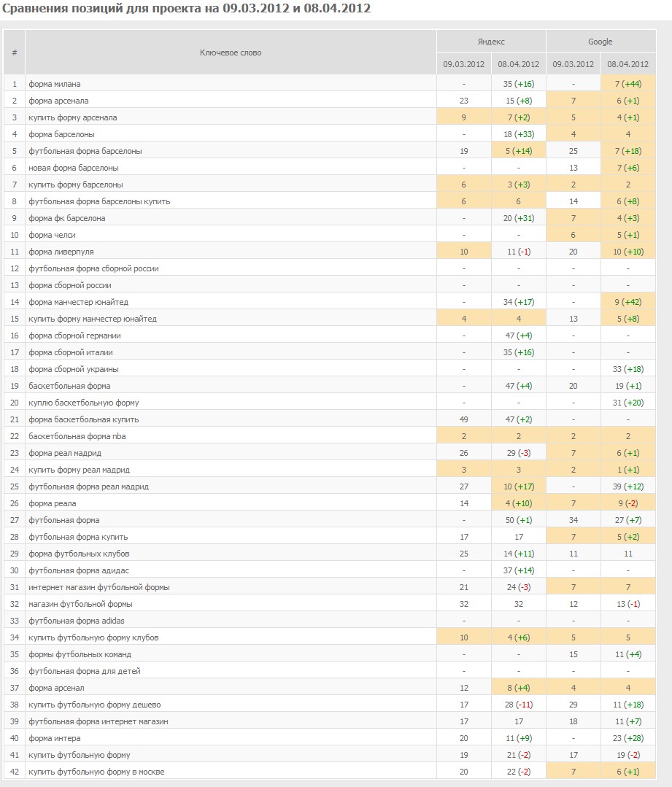Select keyword 'форма сборной германии'
The height and width of the screenshot is (787, 672).
(75, 336)
